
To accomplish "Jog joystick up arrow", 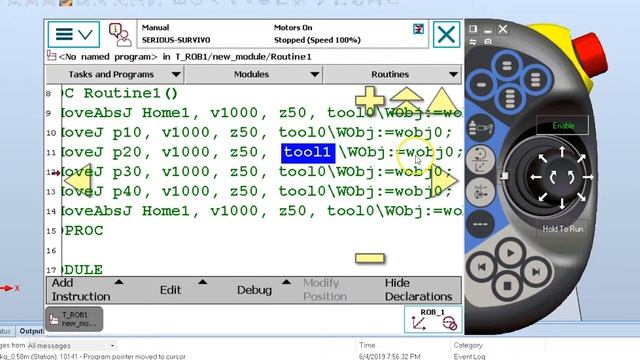I will [562, 152].
